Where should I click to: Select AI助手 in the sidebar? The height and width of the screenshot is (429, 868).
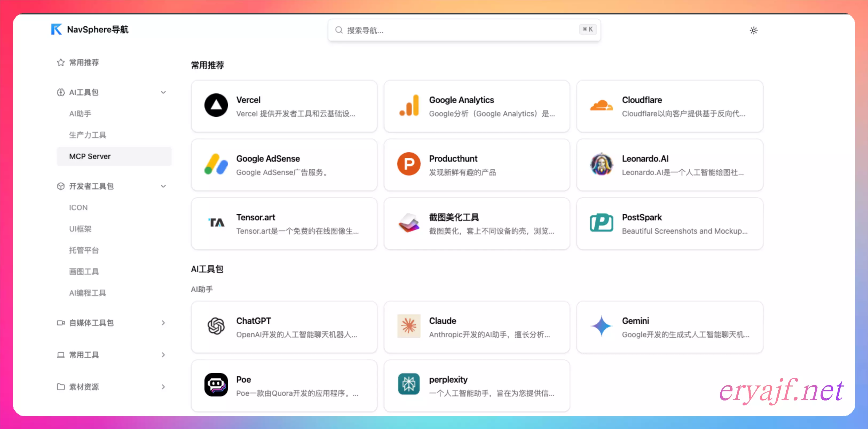pyautogui.click(x=80, y=114)
